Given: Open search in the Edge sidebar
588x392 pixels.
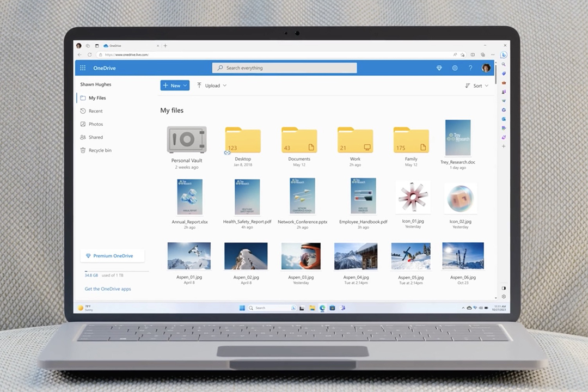Looking at the screenshot, I should point(504,65).
